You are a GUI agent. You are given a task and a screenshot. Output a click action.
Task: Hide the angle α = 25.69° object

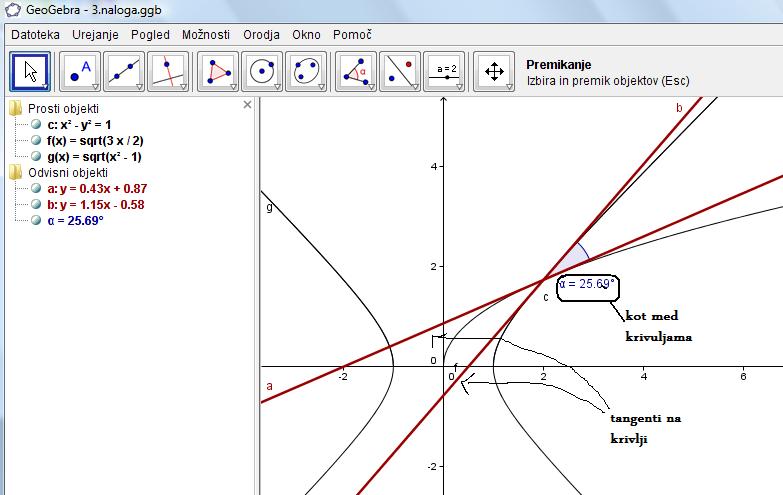click(x=37, y=220)
